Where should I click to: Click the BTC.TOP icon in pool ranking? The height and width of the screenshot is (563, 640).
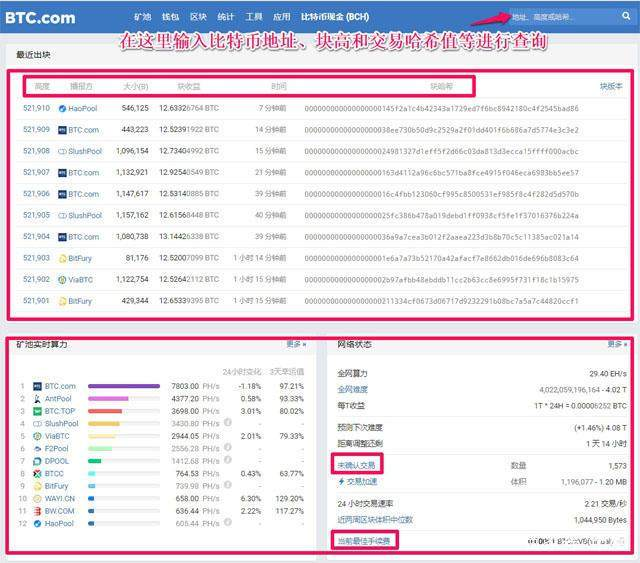point(37,411)
